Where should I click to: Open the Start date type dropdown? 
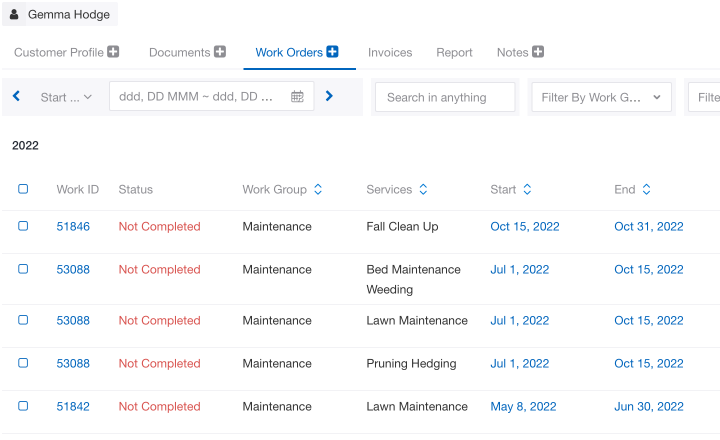pyautogui.click(x=66, y=97)
